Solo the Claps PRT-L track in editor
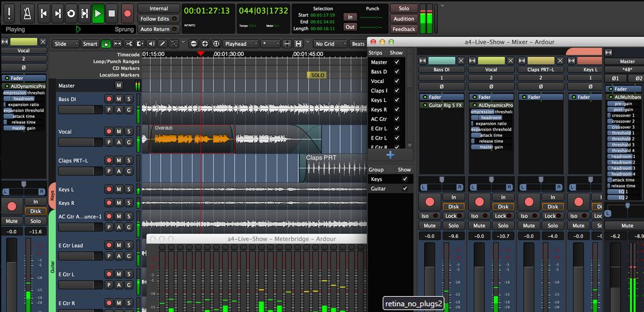This screenshot has height=312, width=644. pyautogui.click(x=128, y=160)
